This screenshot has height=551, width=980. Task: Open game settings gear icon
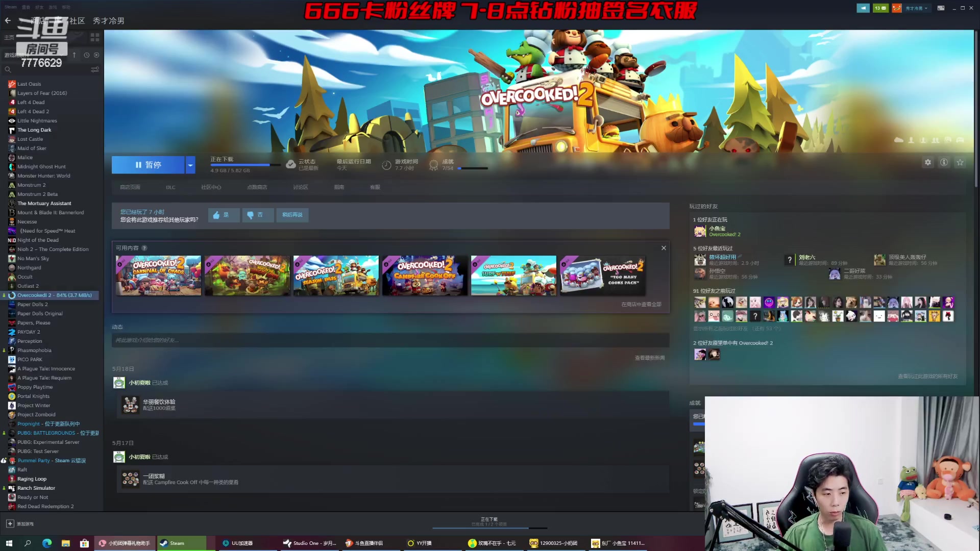point(928,162)
